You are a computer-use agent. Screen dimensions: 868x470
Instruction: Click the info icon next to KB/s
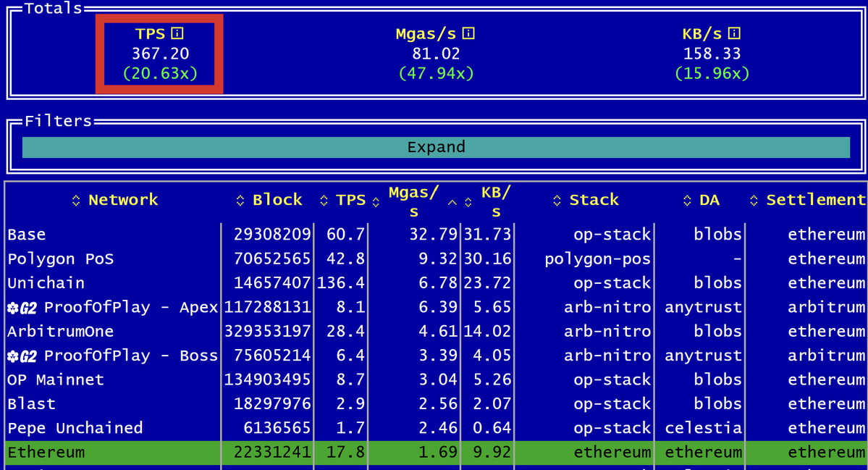[x=734, y=33]
